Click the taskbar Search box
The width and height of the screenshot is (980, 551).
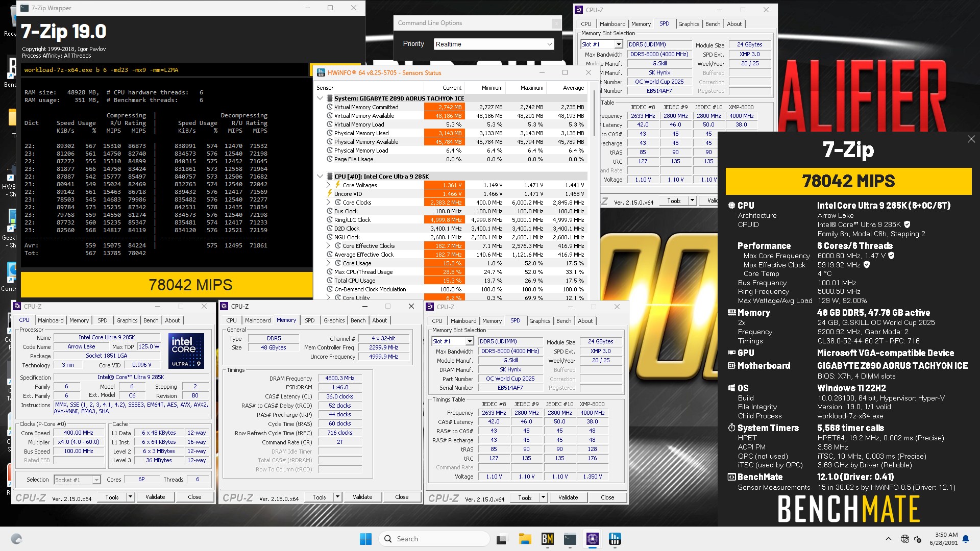[434, 539]
